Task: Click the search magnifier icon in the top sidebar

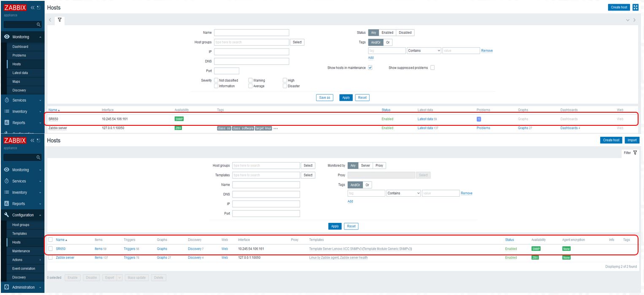Action: click(x=38, y=25)
